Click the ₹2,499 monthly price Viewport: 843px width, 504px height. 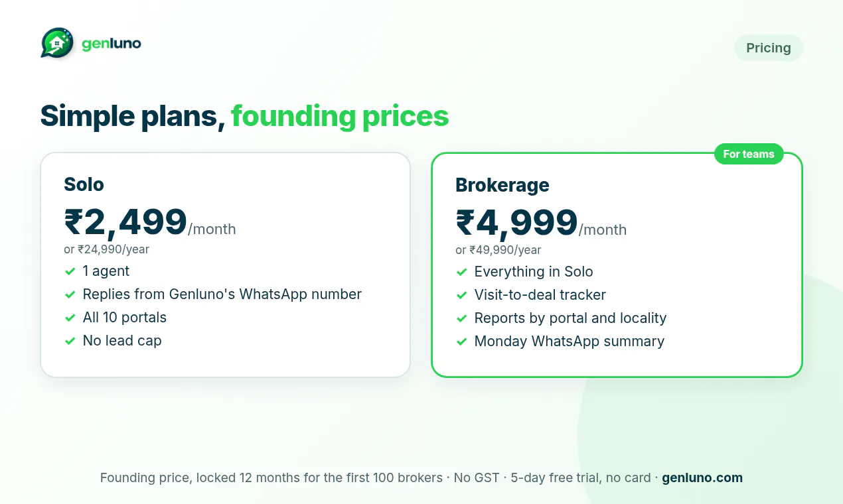point(125,222)
